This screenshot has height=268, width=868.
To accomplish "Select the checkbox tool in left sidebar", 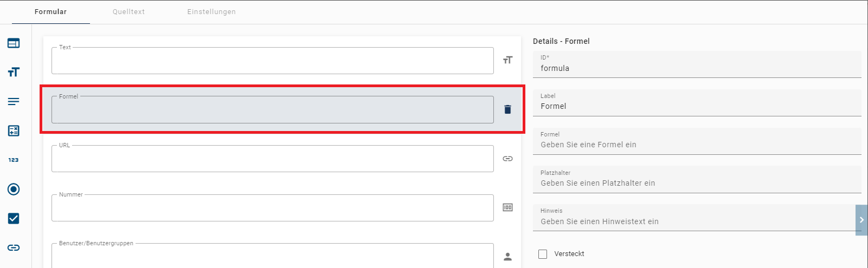I will point(14,218).
